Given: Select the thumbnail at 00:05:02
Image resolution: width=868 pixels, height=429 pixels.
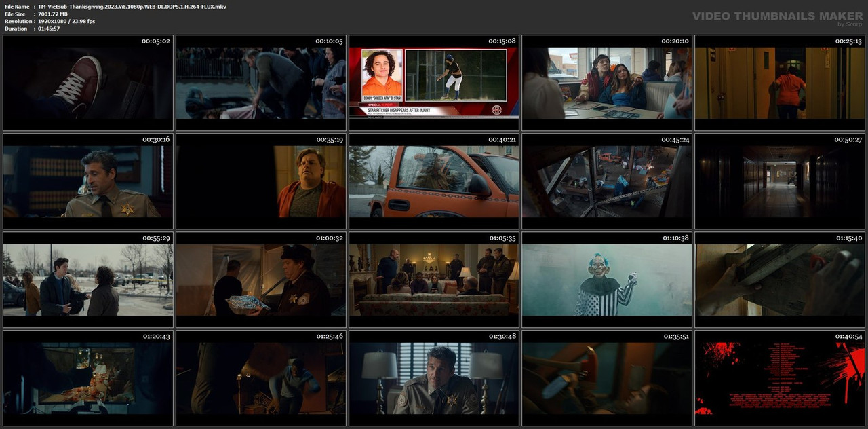Looking at the screenshot, I should 88,83.
